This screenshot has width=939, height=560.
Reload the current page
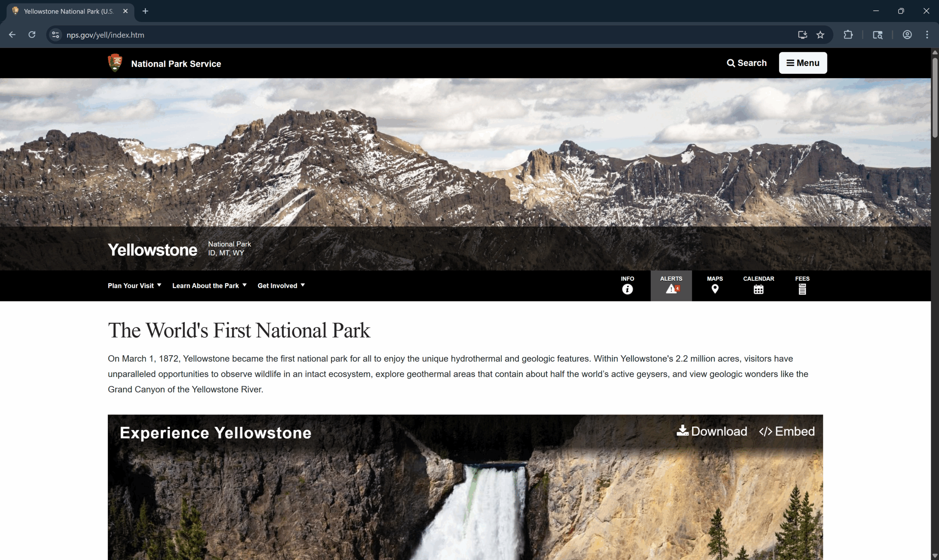point(32,35)
